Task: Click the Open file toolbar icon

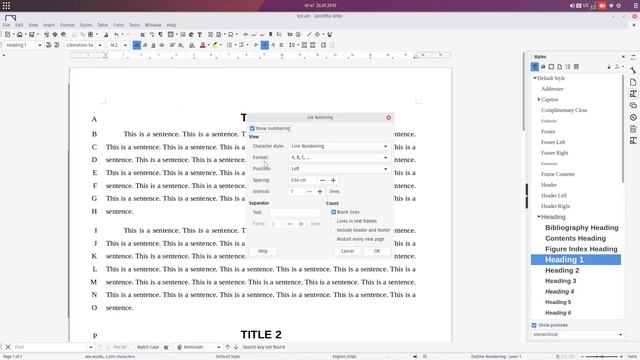Action: point(19,35)
